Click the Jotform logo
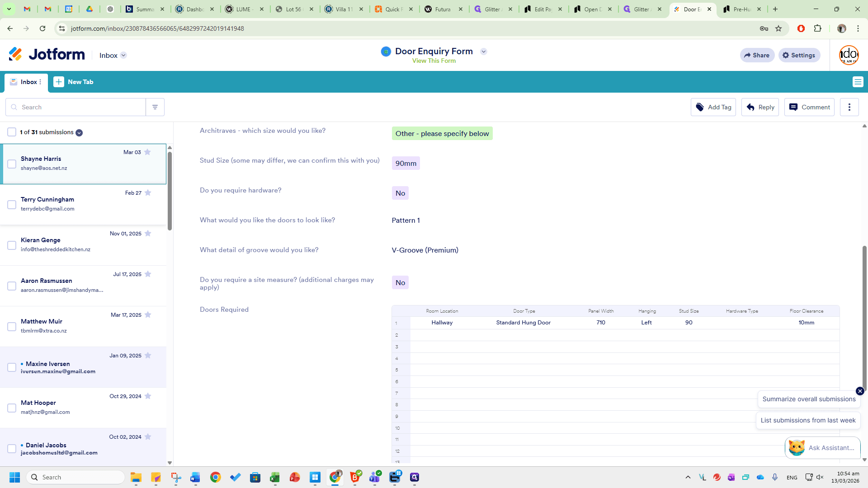The width and height of the screenshot is (868, 488). [47, 54]
